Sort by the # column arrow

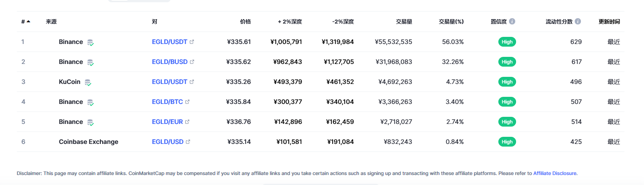click(x=28, y=21)
